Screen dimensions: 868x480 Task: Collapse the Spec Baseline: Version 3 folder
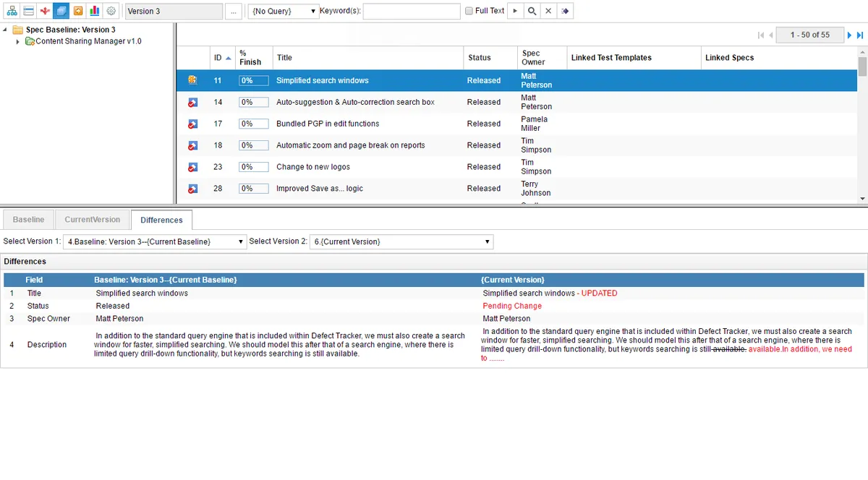coord(6,30)
